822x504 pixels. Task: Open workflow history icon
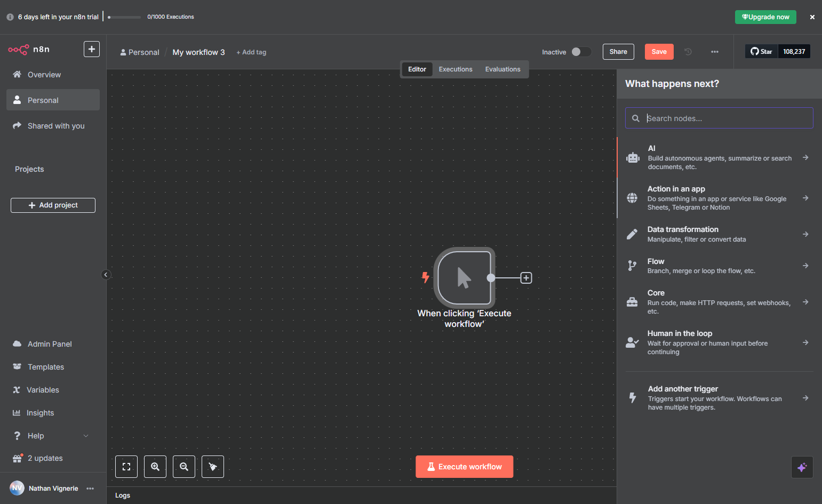click(688, 52)
